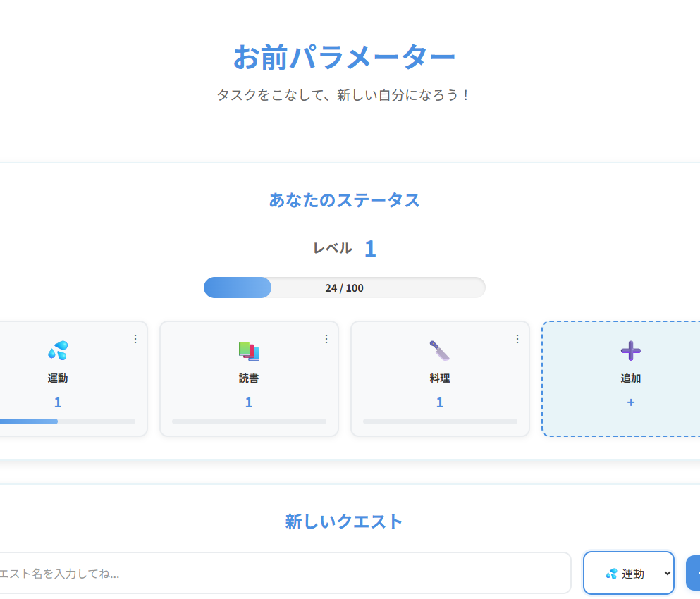Open the three-dot menu on the 料理 card
The width and height of the screenshot is (700, 599).
point(517,339)
